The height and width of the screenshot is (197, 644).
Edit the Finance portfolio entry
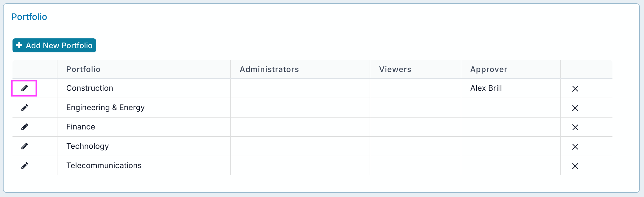pos(25,127)
